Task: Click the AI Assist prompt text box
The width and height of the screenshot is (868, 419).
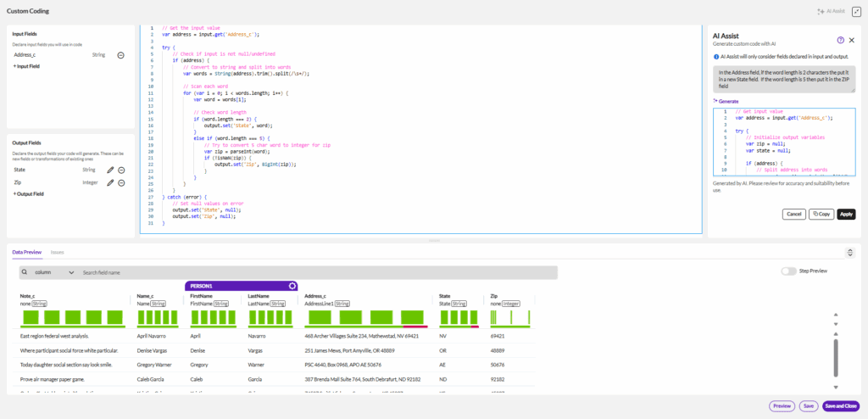Action: coord(784,79)
